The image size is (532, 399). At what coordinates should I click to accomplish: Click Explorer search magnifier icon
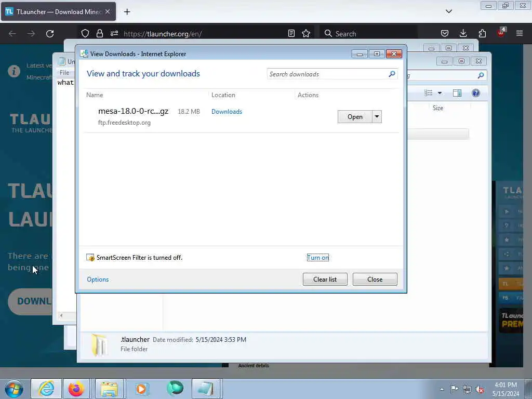pos(481,75)
